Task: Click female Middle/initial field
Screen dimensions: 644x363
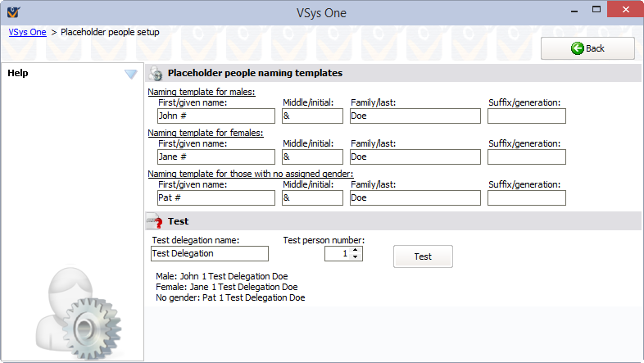Action: click(x=312, y=157)
